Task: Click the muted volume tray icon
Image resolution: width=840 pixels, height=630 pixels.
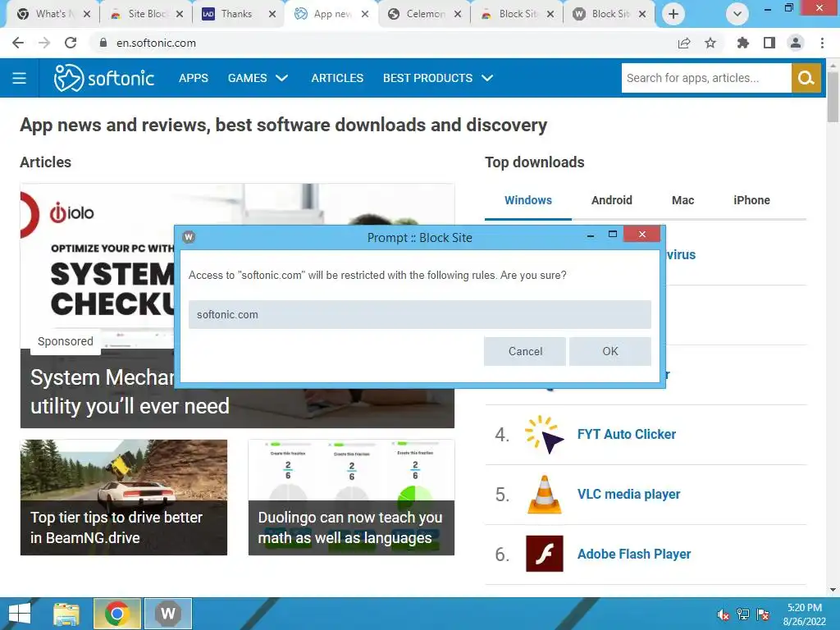Action: click(724, 614)
